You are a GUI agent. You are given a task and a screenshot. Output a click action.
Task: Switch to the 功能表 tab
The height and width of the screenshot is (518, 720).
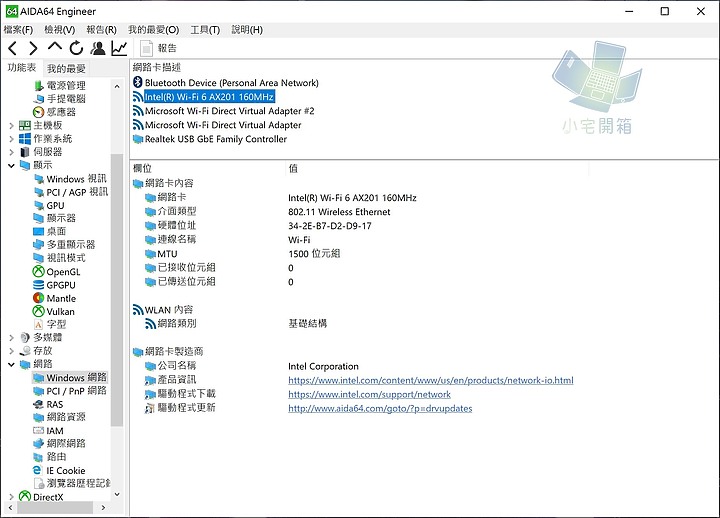[22, 68]
